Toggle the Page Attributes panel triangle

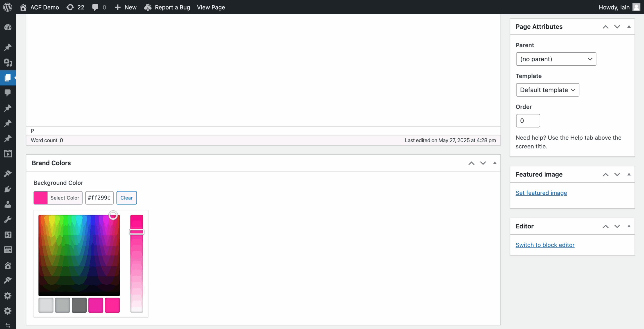(629, 27)
